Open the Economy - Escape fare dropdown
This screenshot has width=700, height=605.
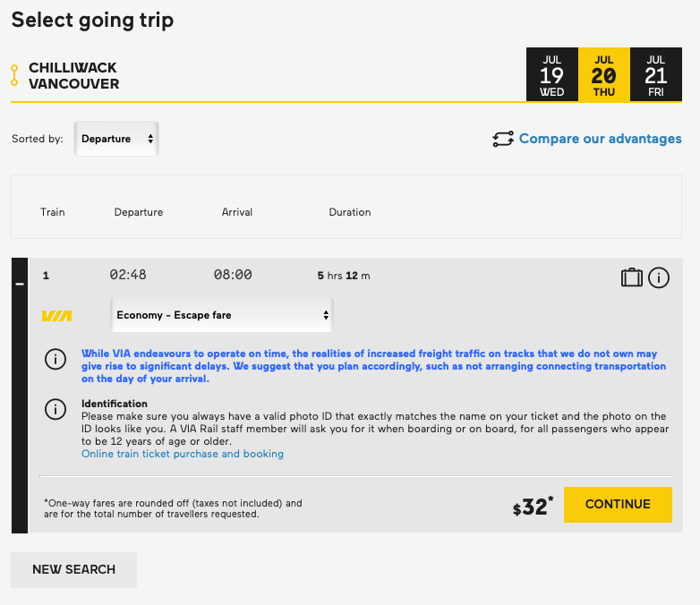click(x=221, y=315)
